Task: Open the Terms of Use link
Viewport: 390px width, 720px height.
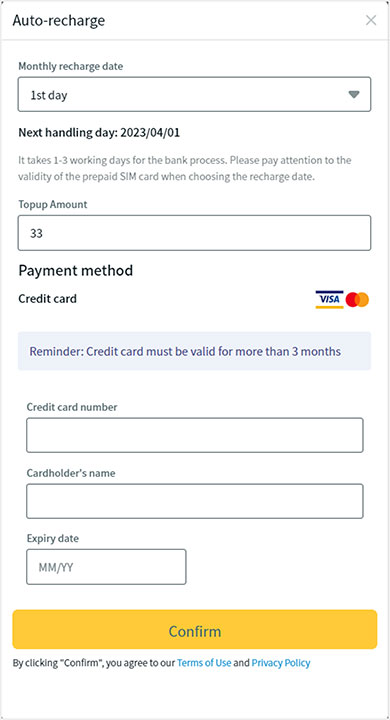Action: click(204, 663)
